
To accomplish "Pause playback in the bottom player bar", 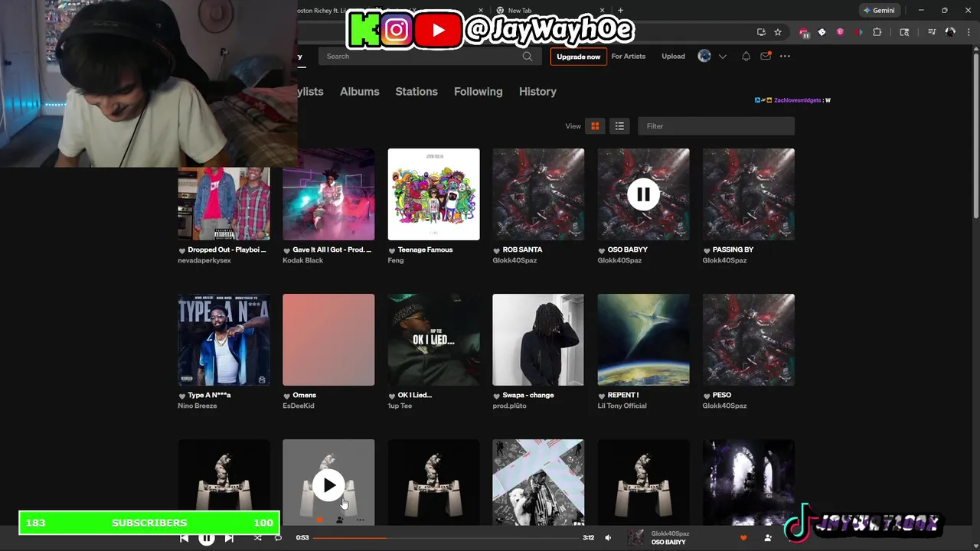I will pos(207,538).
